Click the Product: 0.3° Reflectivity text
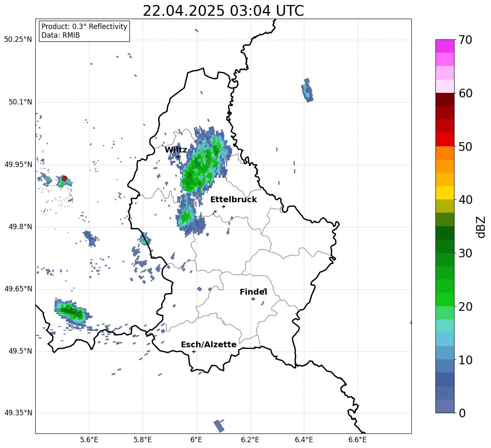Screen dimensions: 491x448 coord(84,26)
